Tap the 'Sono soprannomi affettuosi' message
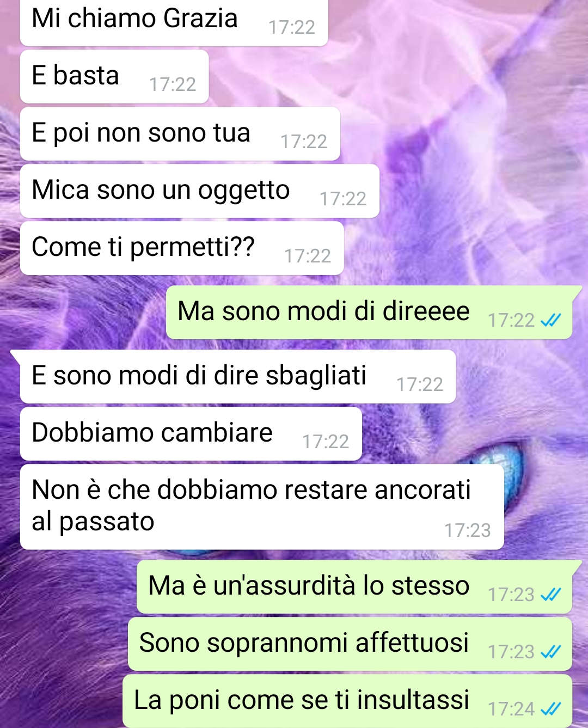This screenshot has height=728, width=588. coord(350,644)
